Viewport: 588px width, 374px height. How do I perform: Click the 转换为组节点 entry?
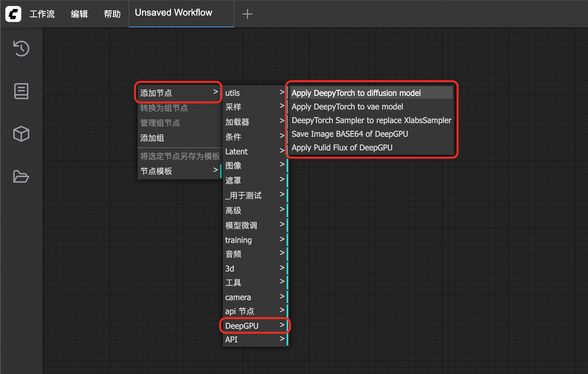179,108
